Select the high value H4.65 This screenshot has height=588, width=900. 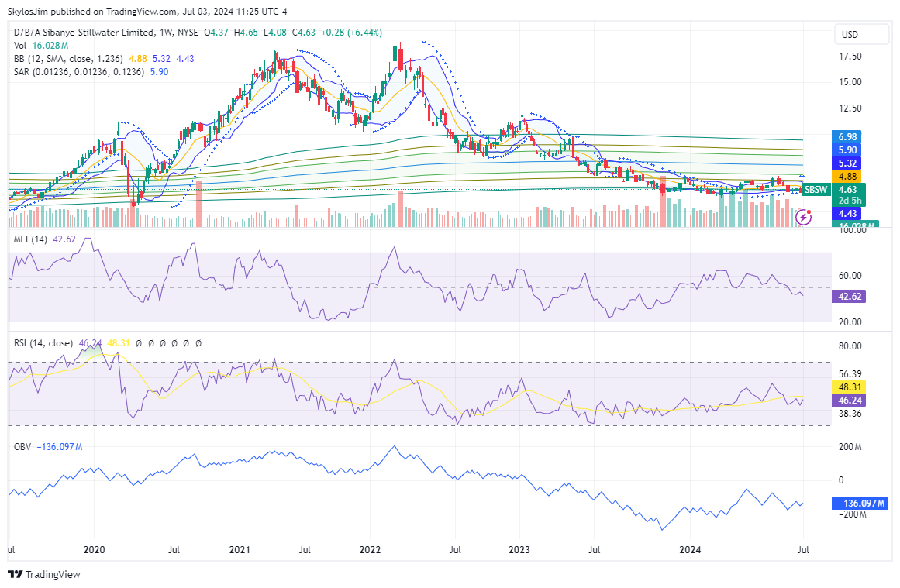point(246,33)
